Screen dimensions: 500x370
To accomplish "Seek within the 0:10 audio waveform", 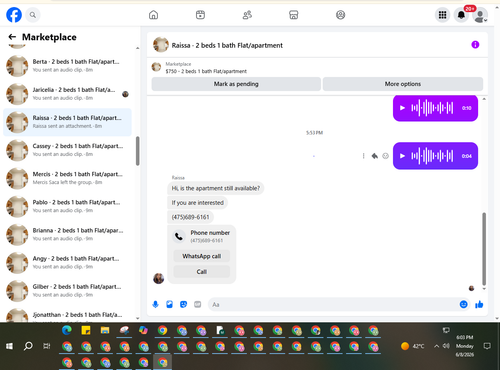I will (x=432, y=108).
